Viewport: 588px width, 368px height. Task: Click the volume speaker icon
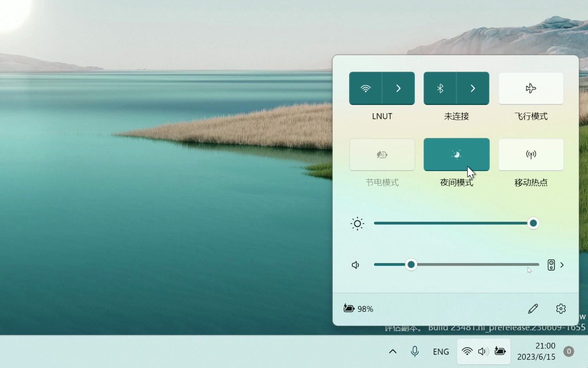355,265
